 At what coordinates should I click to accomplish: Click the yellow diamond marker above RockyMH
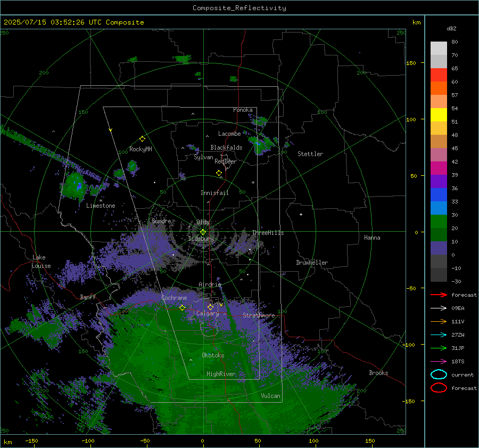[142, 139]
